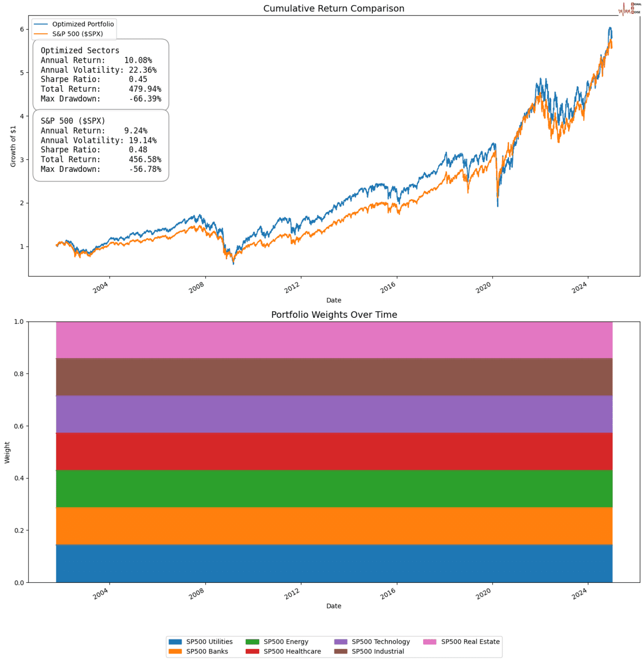The height and width of the screenshot is (662, 644).
Task: Click the 'Sharpe Ratio: 0.45' line
Action: [x=94, y=79]
